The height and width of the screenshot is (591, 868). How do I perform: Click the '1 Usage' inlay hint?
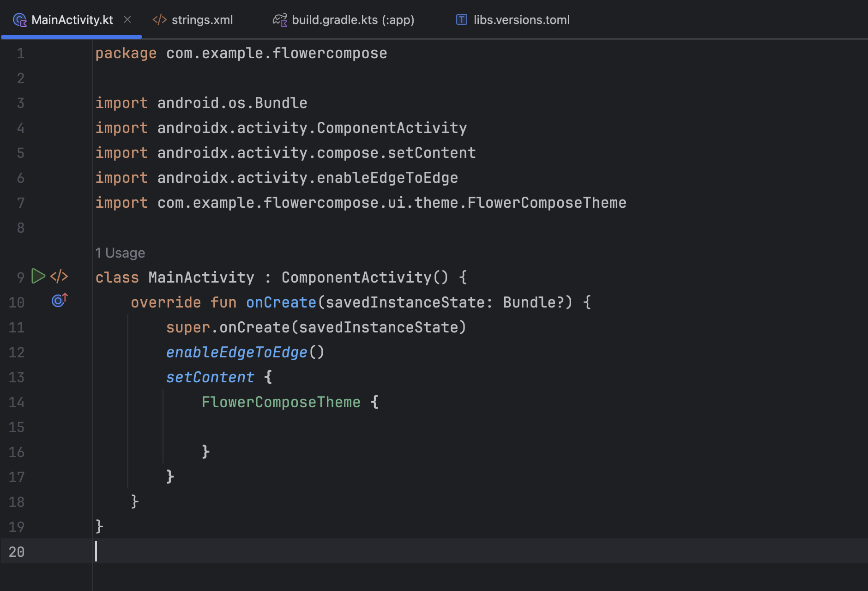coord(120,253)
